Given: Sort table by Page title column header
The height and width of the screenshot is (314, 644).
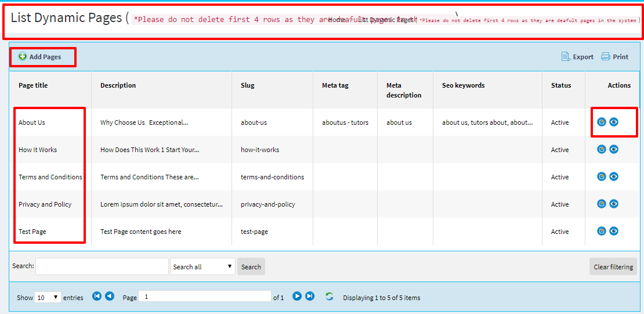Looking at the screenshot, I should [x=33, y=85].
